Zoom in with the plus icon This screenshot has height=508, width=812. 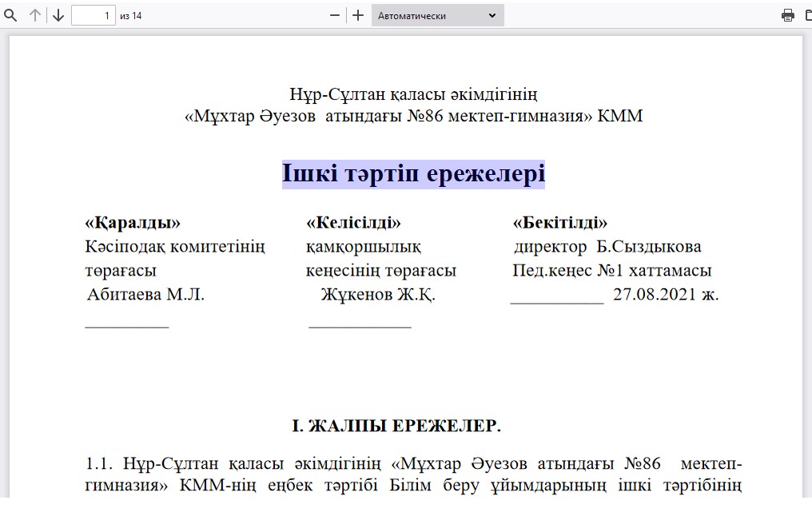[x=357, y=14]
